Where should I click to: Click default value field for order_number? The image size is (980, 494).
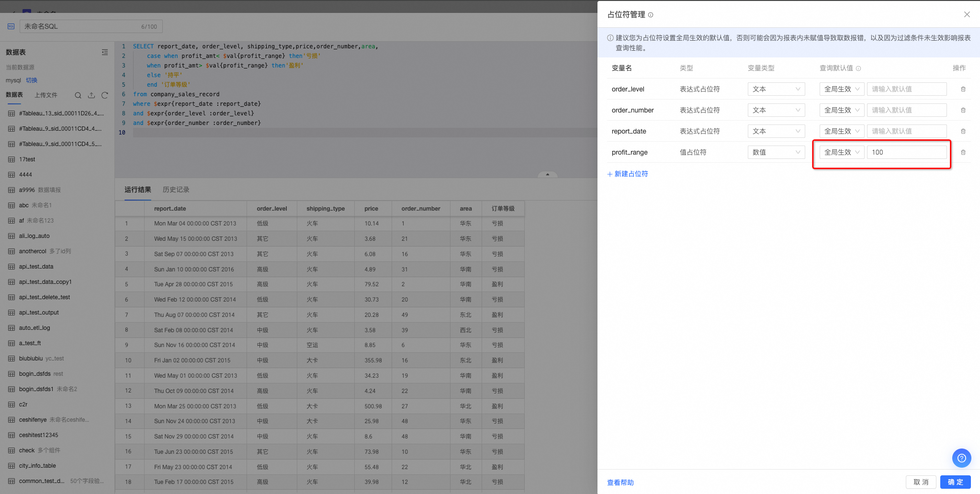pyautogui.click(x=907, y=110)
